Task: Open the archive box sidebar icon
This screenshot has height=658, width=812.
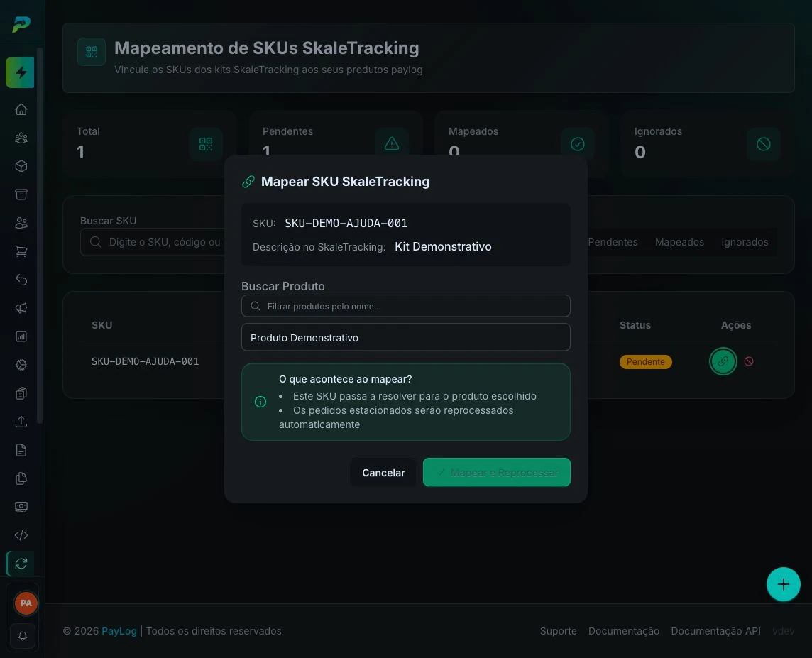Action: 21,194
